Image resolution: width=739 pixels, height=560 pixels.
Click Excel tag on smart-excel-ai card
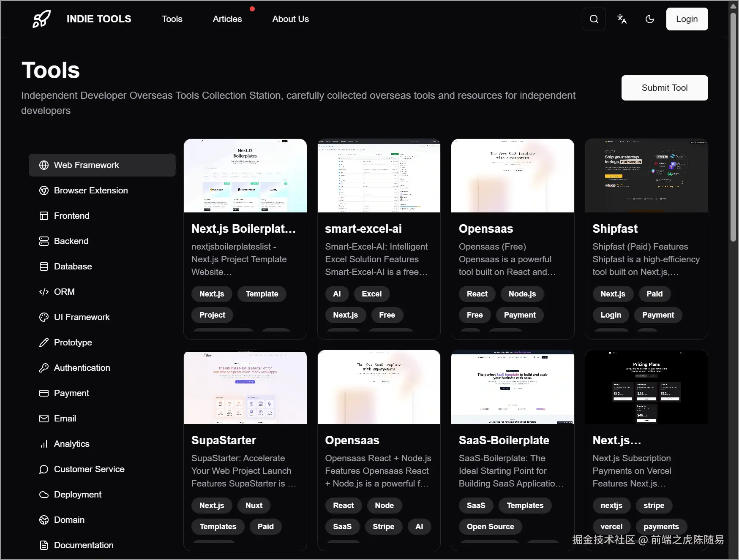[372, 294]
